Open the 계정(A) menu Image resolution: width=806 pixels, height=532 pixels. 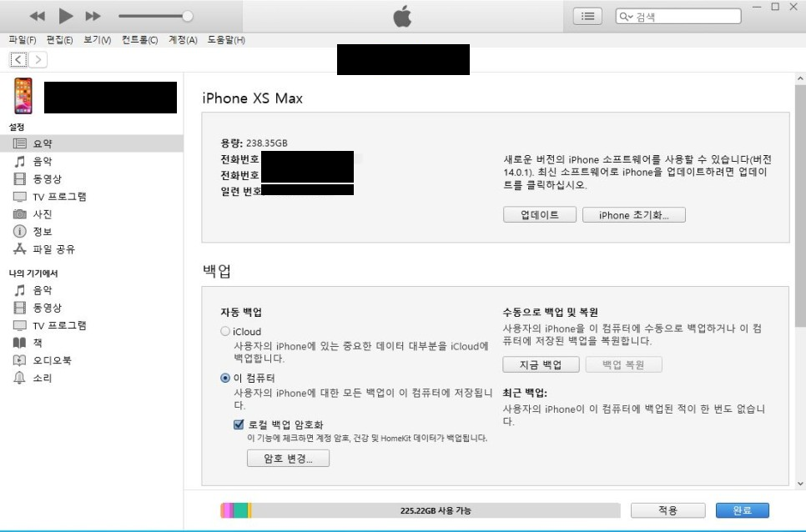pos(183,39)
